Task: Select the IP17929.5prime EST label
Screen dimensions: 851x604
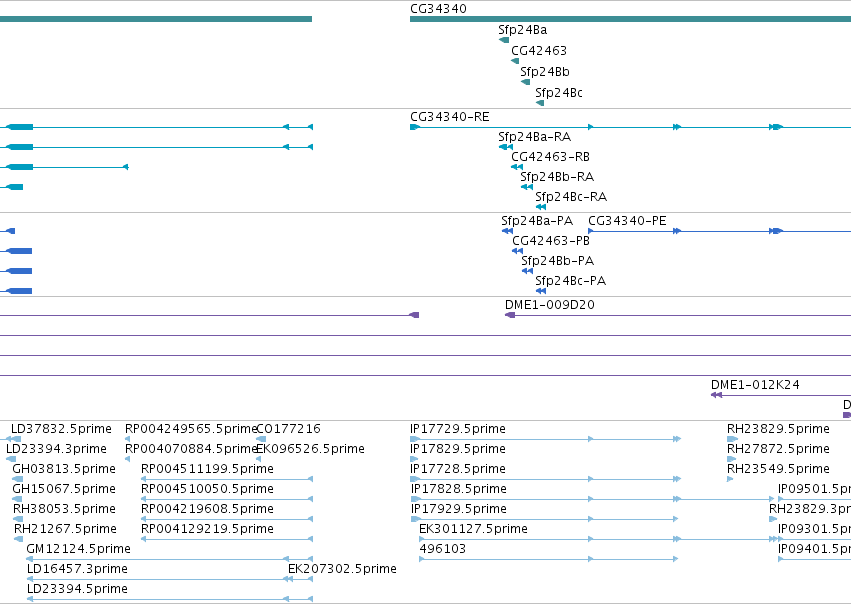Action: (x=459, y=510)
